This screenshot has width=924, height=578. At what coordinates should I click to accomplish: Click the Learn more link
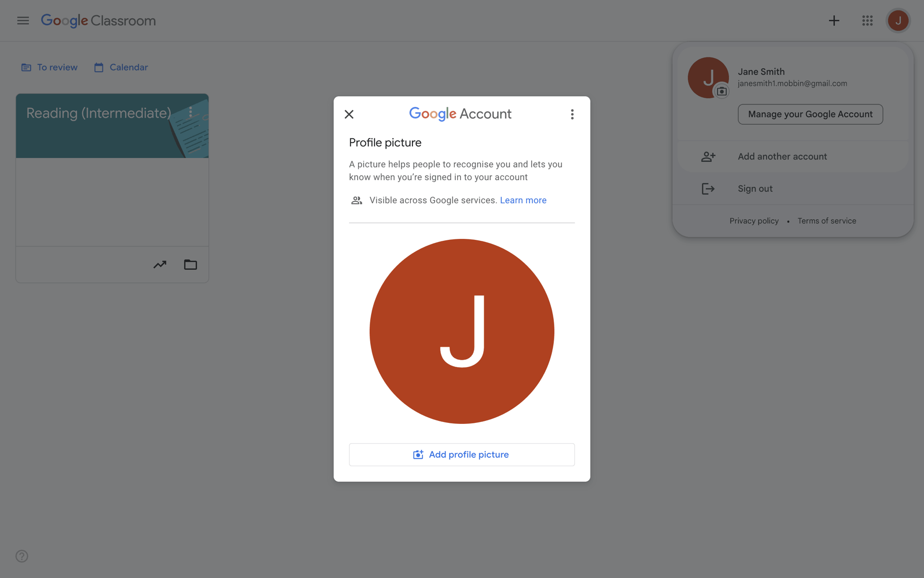click(x=523, y=200)
